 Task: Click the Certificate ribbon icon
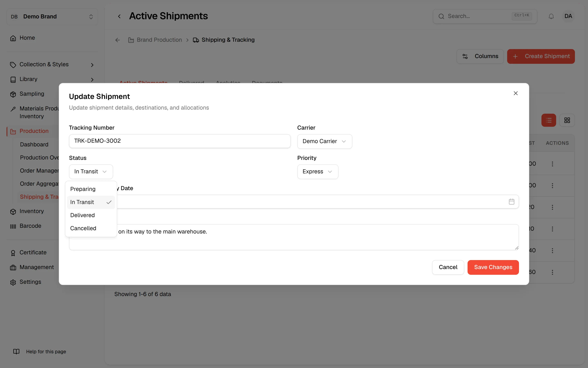[x=13, y=253]
